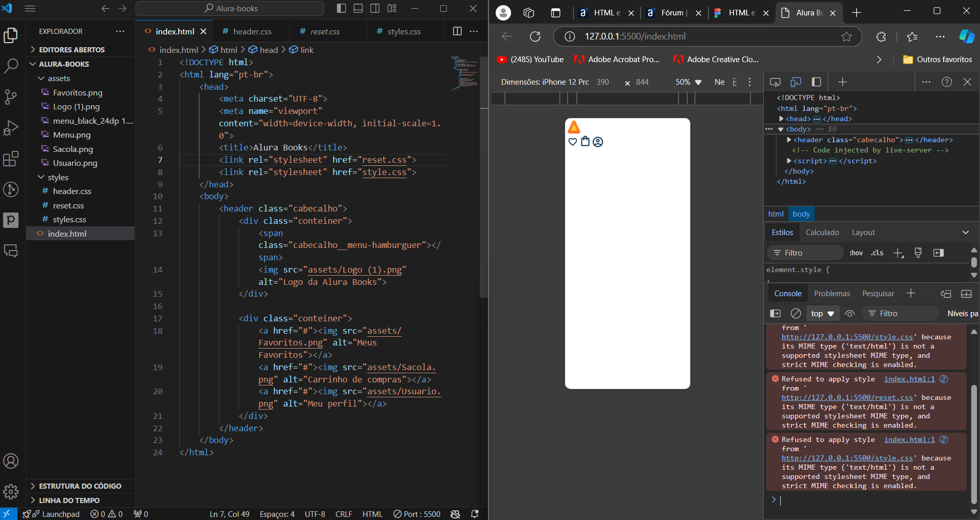
Task: Toggle device emulation in DevTools
Action: point(796,82)
